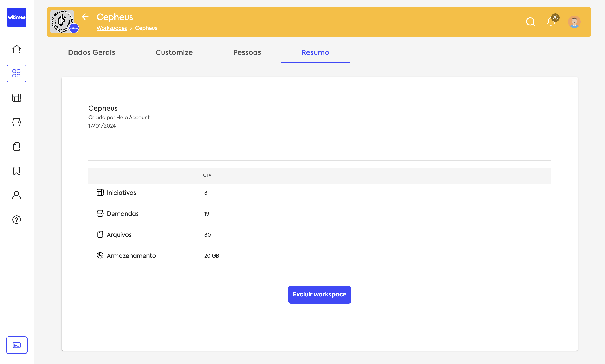Switch to the Customize tab
605x364 pixels.
tap(174, 52)
